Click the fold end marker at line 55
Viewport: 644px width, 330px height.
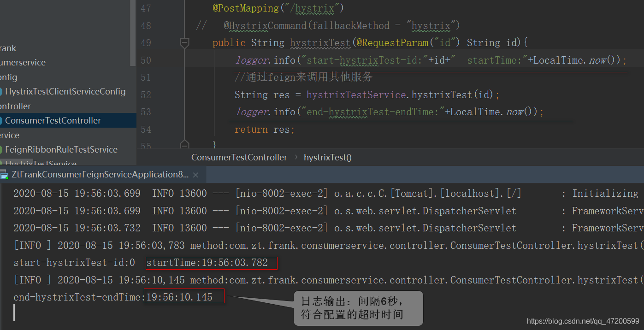point(184,144)
